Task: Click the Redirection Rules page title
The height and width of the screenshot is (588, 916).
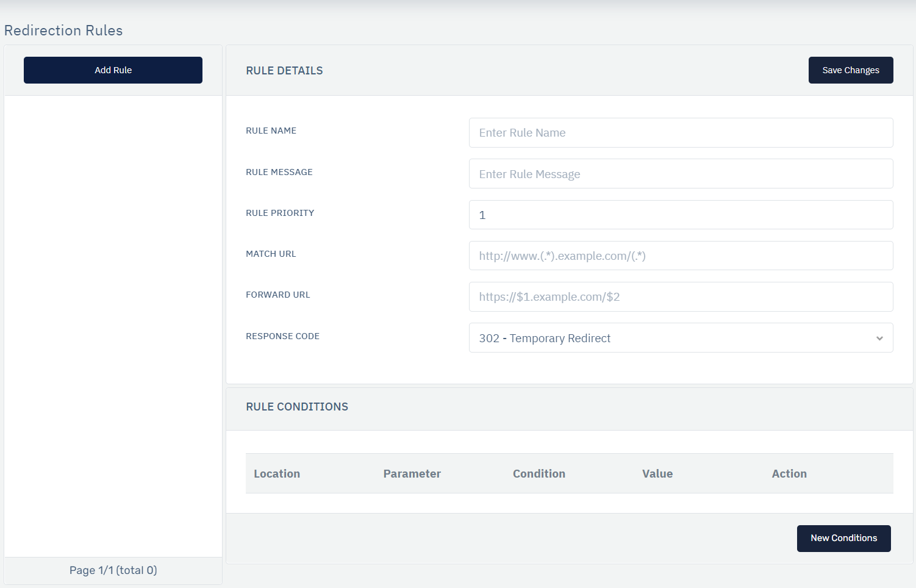Action: [63, 30]
